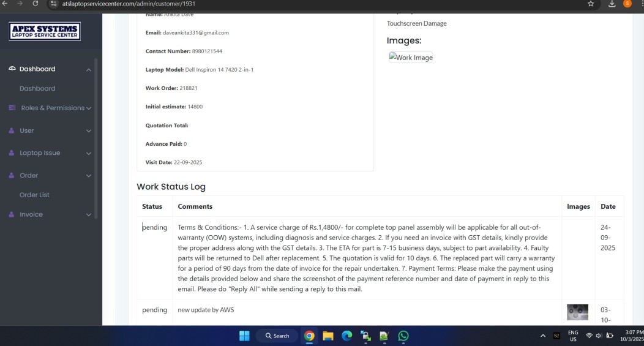Viewport: 644px width, 346px height.
Task: Open the Chrome three-dot menu
Action: click(639, 4)
